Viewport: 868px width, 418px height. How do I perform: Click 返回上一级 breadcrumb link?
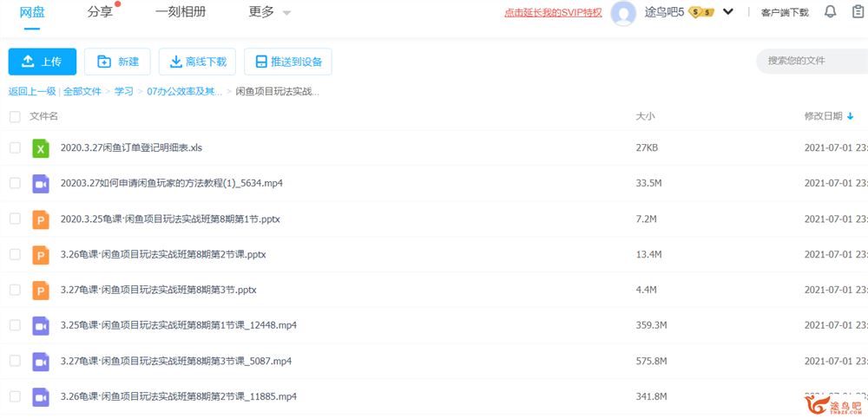tap(32, 92)
